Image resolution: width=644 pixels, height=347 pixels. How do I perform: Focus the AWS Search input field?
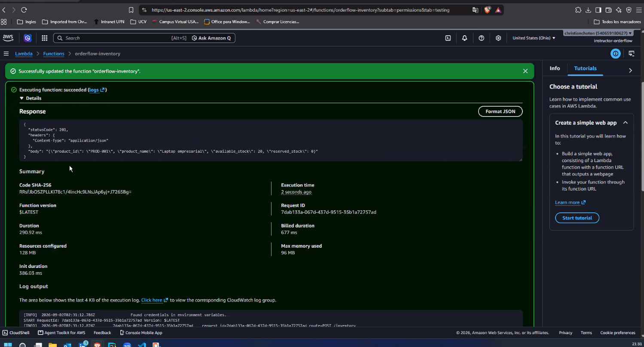point(116,38)
